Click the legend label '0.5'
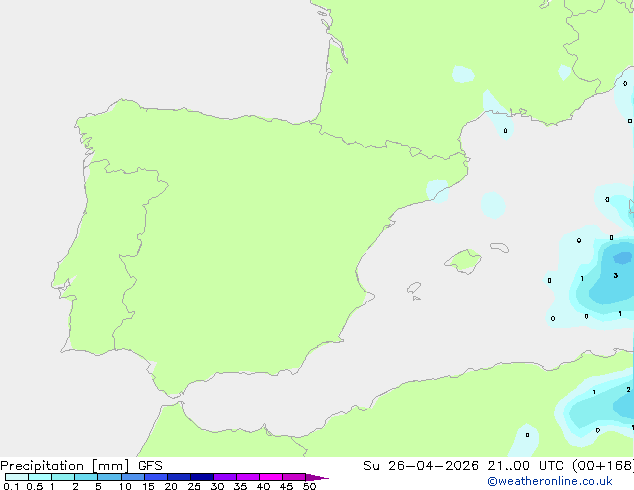The image size is (634, 490). [34, 486]
